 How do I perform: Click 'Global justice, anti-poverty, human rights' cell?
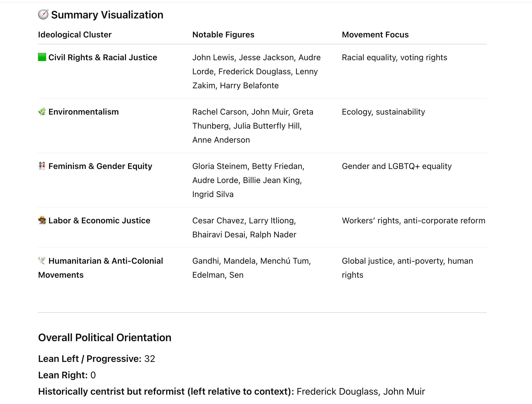[407, 268]
